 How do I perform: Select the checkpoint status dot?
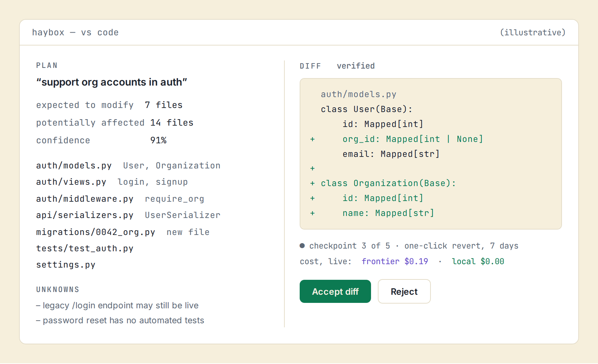point(302,245)
